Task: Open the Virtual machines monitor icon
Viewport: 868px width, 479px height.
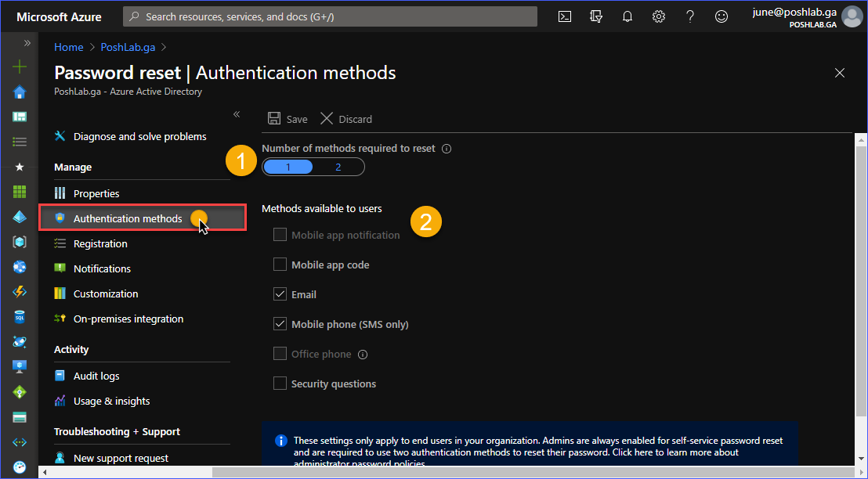Action: [20, 367]
